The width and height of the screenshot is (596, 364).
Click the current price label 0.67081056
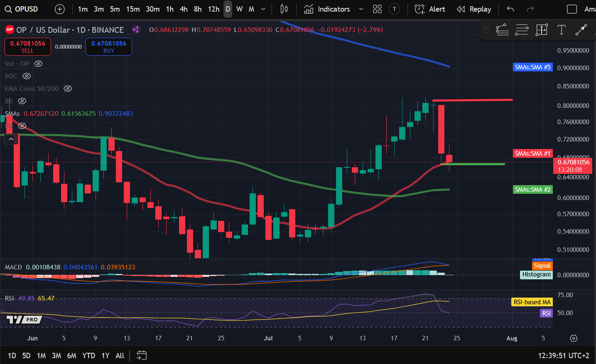[x=574, y=166]
